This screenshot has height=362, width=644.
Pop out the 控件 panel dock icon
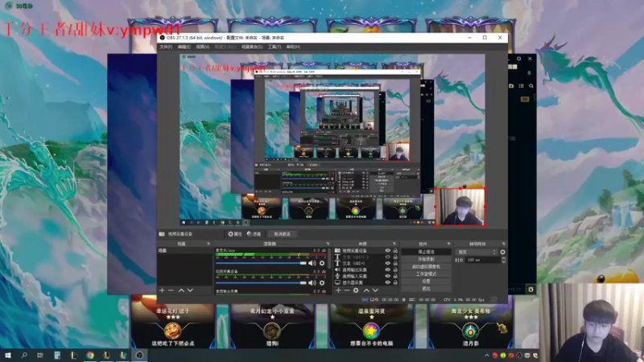pyautogui.click(x=448, y=244)
